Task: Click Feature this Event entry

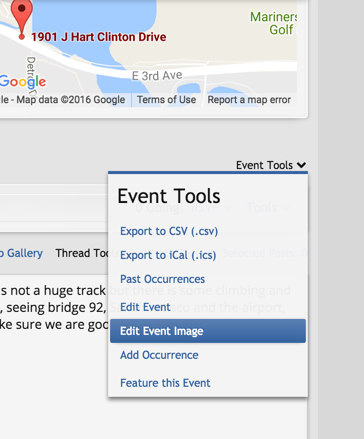Action: pos(165,383)
